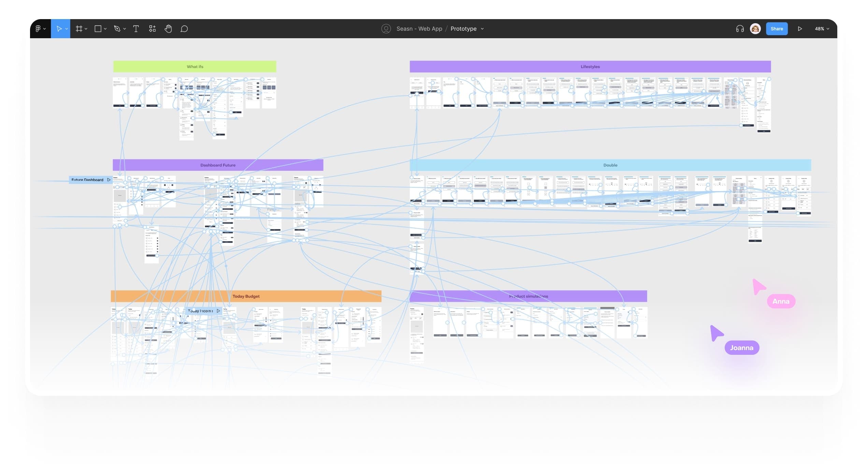Select the Pen tool
The height and width of the screenshot is (464, 868).
coord(117,29)
